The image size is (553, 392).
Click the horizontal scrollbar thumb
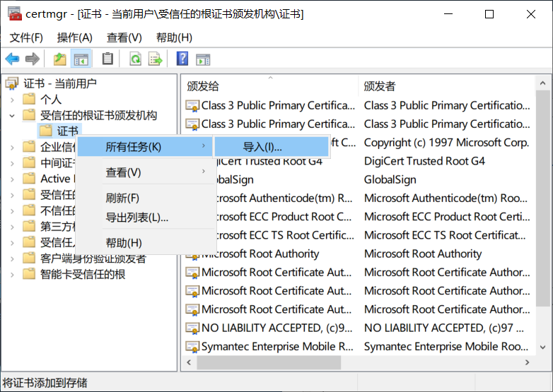pos(269,362)
